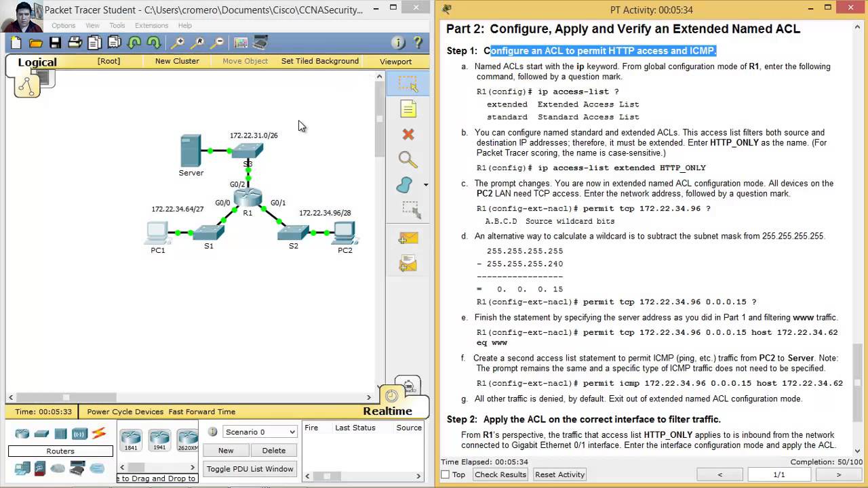Viewport: 868px width, 488px height.
Task: Click Set Tiled Background
Action: point(320,61)
